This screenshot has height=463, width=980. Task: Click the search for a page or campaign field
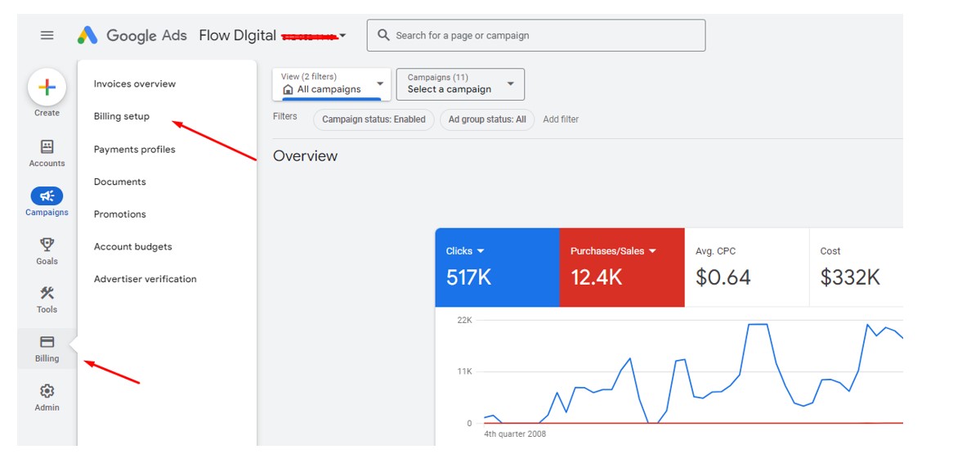(536, 35)
